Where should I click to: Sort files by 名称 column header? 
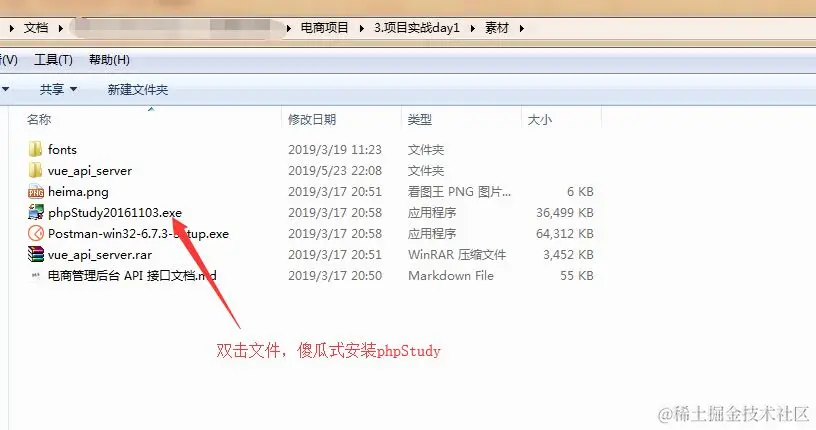tap(39, 120)
